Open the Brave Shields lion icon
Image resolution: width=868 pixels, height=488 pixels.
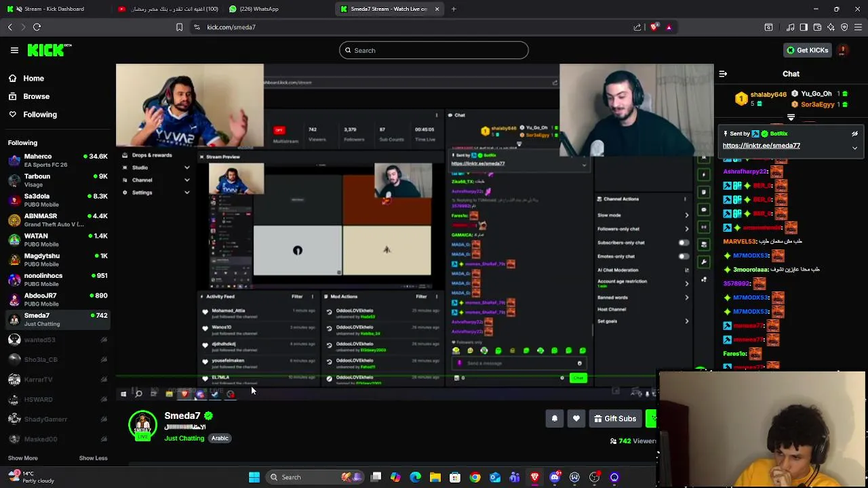(654, 27)
